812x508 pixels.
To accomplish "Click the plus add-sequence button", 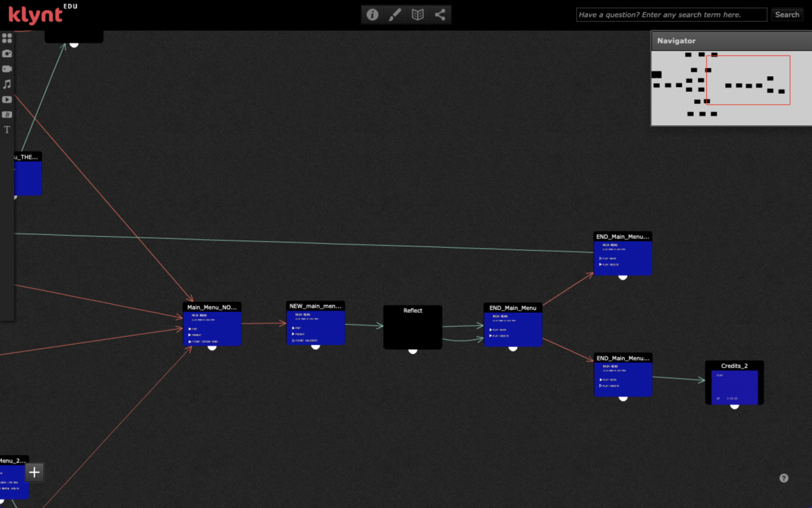I will (35, 472).
